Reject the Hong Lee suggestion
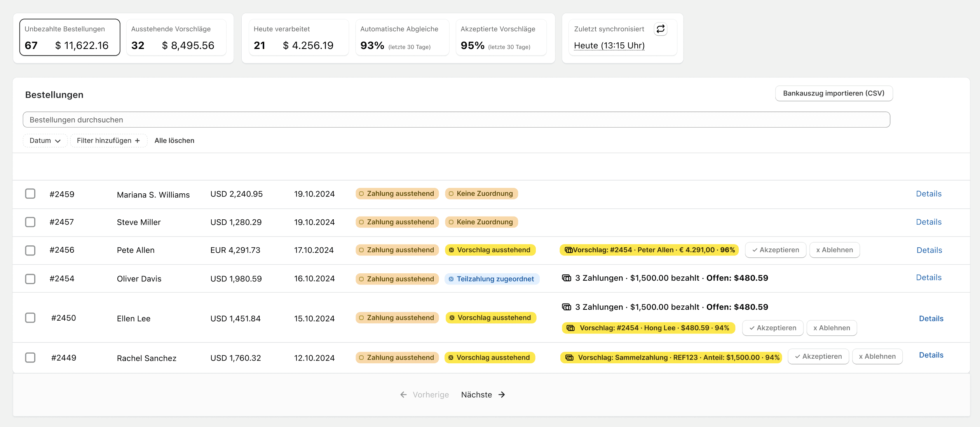 832,328
